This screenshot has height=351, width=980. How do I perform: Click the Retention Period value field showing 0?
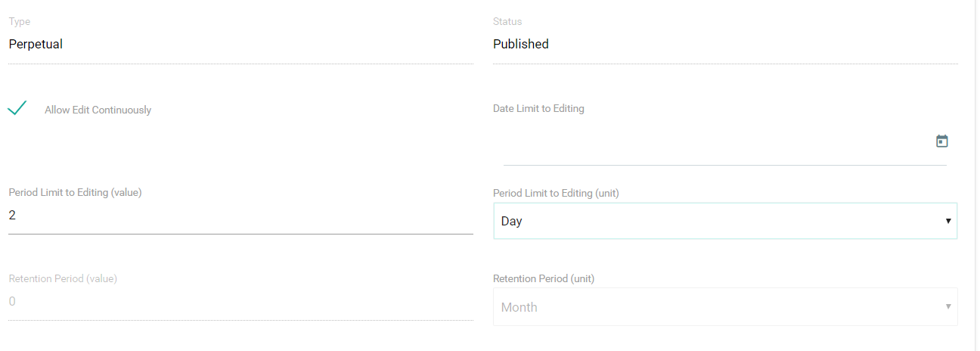(x=240, y=302)
